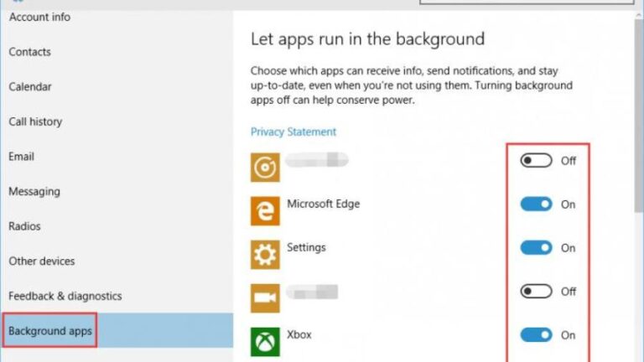Image resolution: width=644 pixels, height=362 pixels.
Task: Open the Privacy Statement link
Action: pyautogui.click(x=293, y=132)
